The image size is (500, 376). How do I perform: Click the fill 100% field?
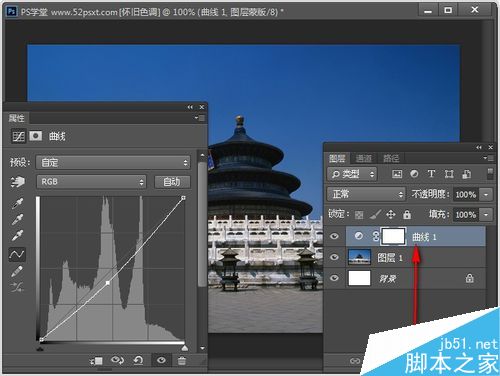[x=466, y=215]
